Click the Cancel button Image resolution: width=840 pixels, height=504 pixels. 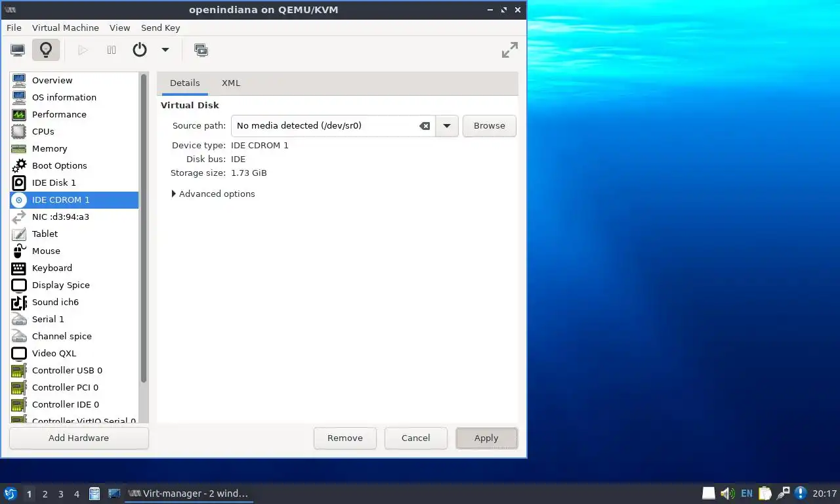click(x=416, y=438)
